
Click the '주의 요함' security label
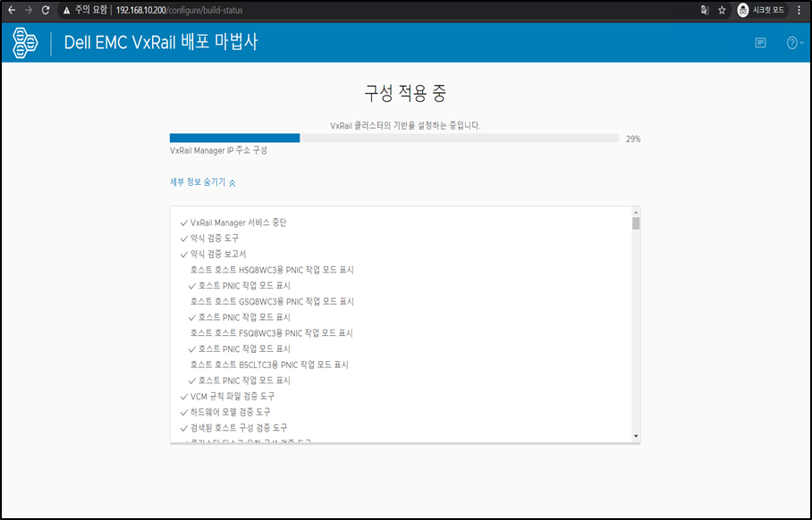91,11
